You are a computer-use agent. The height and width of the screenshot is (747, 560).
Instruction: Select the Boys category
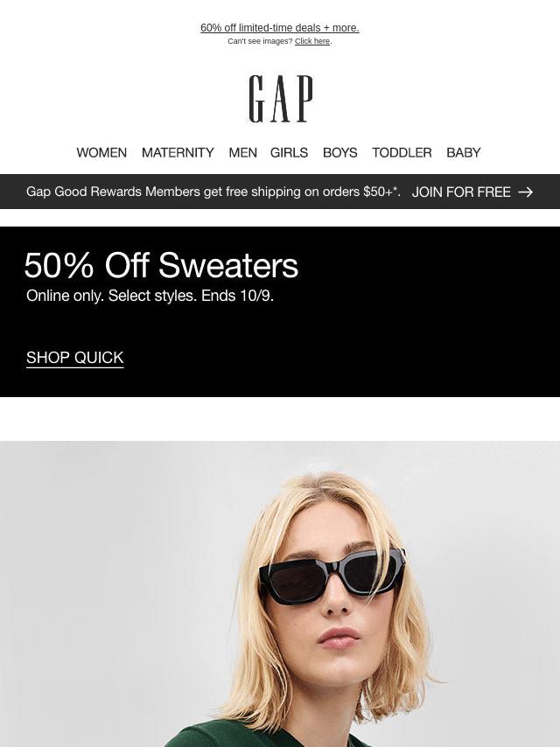339,152
